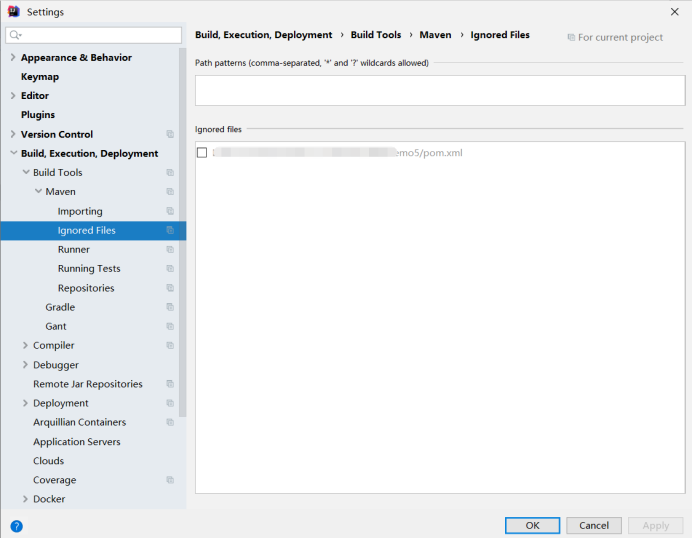Image resolution: width=693 pixels, height=539 pixels.
Task: Expand the Compiler node
Action: 25,345
